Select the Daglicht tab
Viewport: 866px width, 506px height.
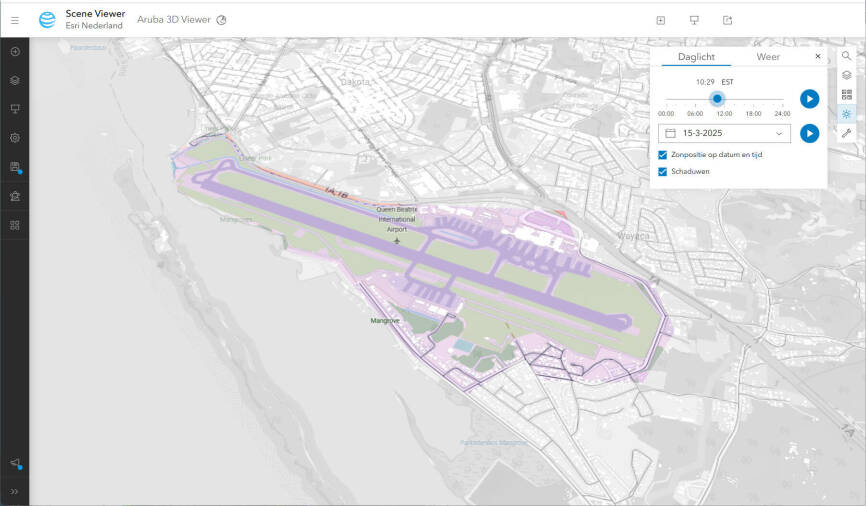[695, 57]
